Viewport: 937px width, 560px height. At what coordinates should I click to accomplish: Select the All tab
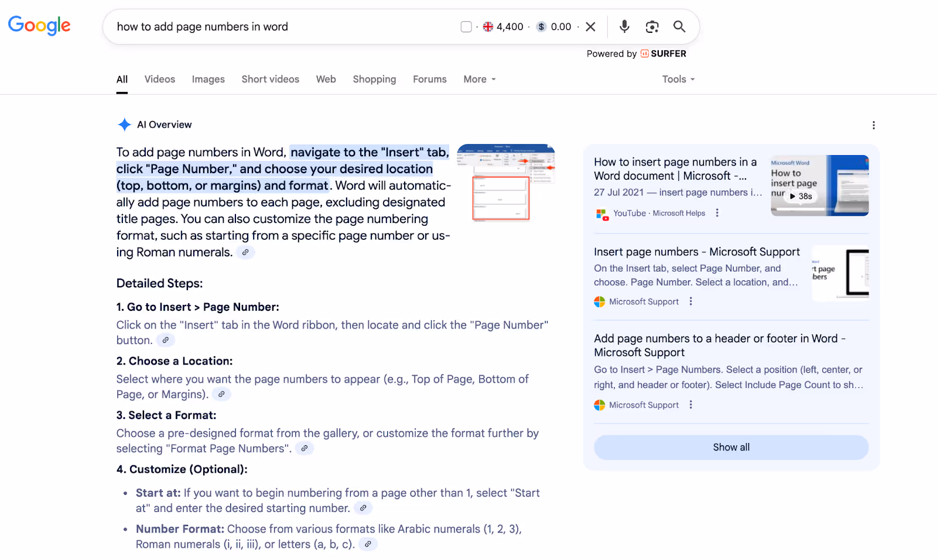(x=122, y=79)
